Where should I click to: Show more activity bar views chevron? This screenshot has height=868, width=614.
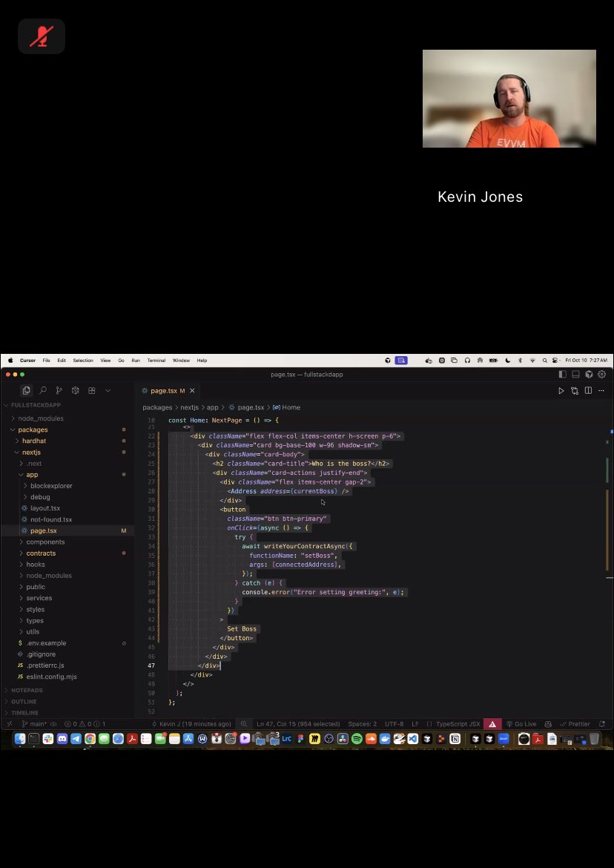point(108,391)
